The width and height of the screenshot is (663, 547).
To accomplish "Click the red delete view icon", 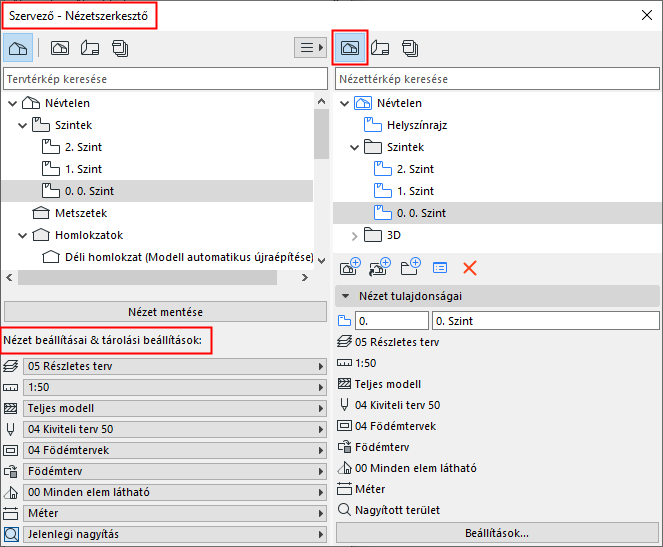I will coord(470,268).
